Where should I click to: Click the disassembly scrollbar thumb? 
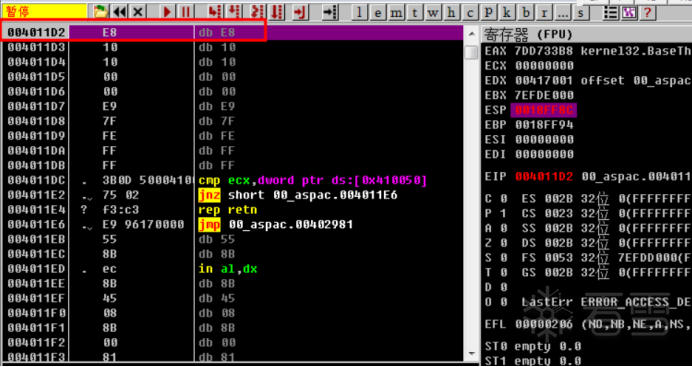(x=472, y=52)
